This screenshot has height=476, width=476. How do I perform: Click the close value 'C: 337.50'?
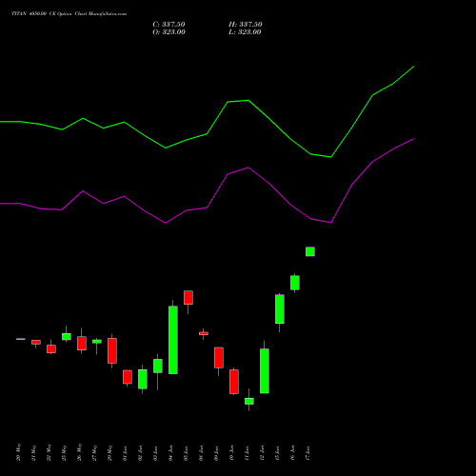(169, 25)
